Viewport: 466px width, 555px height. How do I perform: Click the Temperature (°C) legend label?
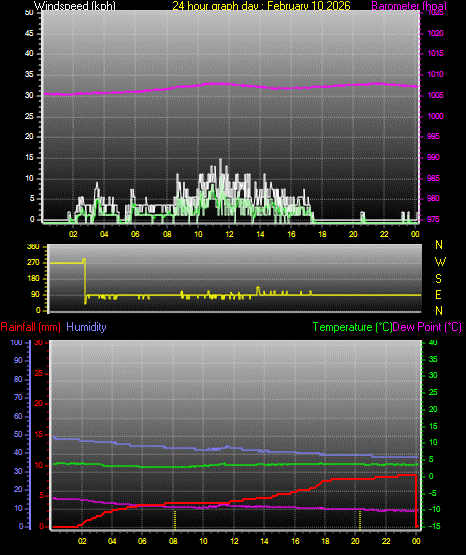[352, 327]
